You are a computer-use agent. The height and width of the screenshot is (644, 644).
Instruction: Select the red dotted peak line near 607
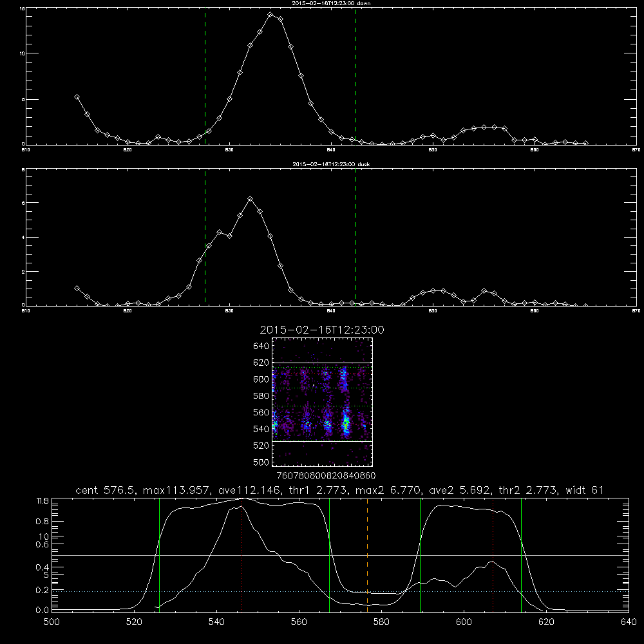tap(493, 555)
